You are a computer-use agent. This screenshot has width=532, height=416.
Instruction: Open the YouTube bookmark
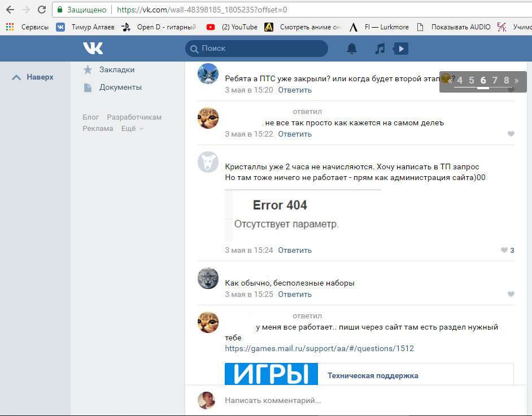(x=233, y=27)
